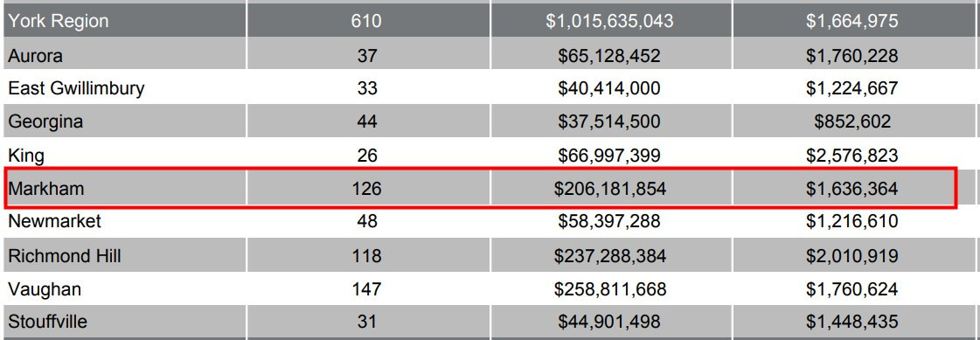This screenshot has width=980, height=340.
Task: Select Markham dollar volume $206,181,854
Action: [609, 188]
